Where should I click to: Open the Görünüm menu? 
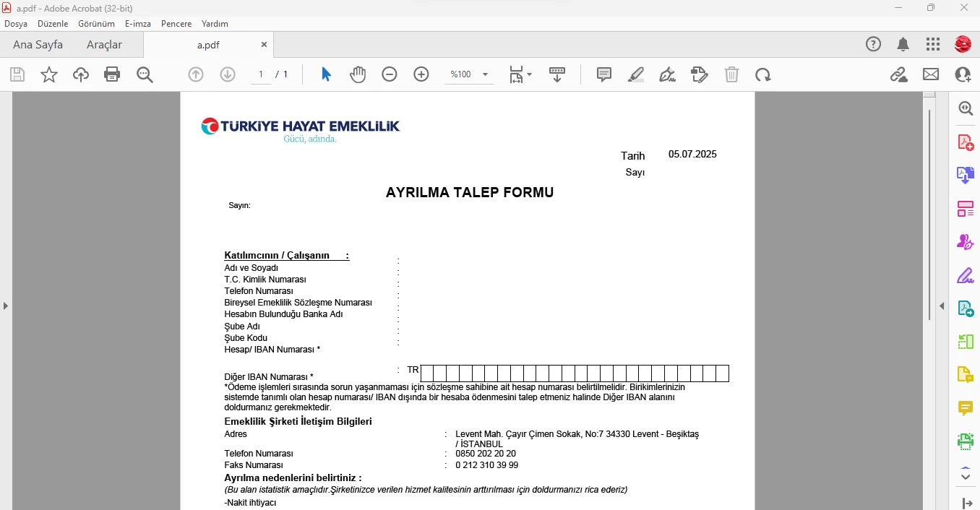pyautogui.click(x=96, y=24)
